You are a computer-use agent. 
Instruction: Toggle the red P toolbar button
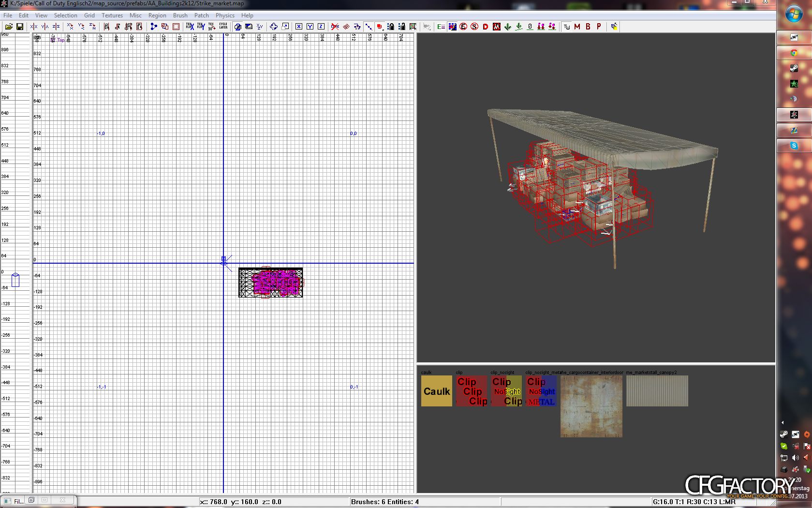[599, 27]
